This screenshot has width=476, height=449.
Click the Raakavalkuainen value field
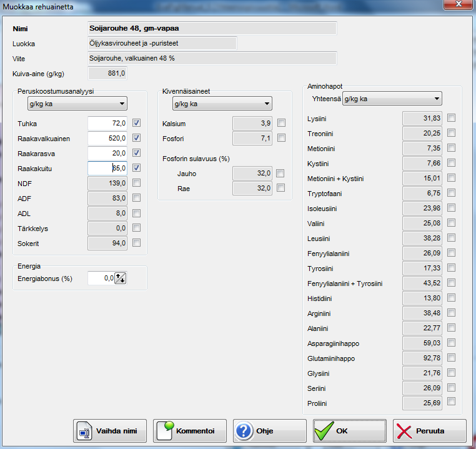107,138
